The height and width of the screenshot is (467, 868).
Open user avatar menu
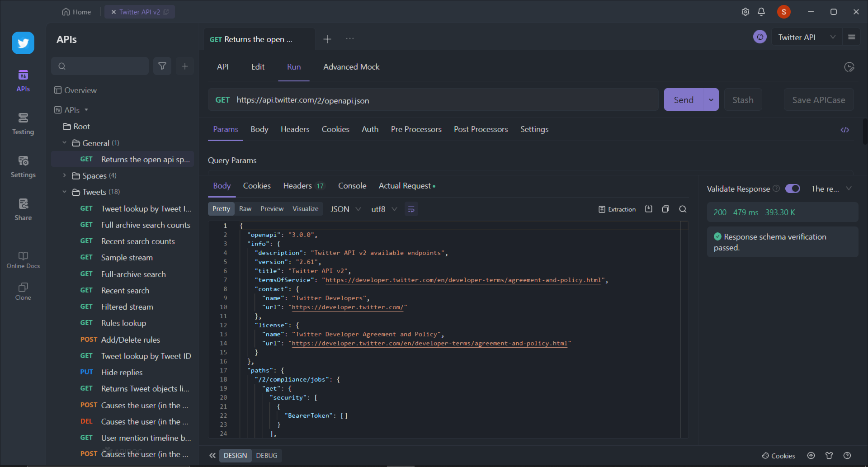click(784, 12)
